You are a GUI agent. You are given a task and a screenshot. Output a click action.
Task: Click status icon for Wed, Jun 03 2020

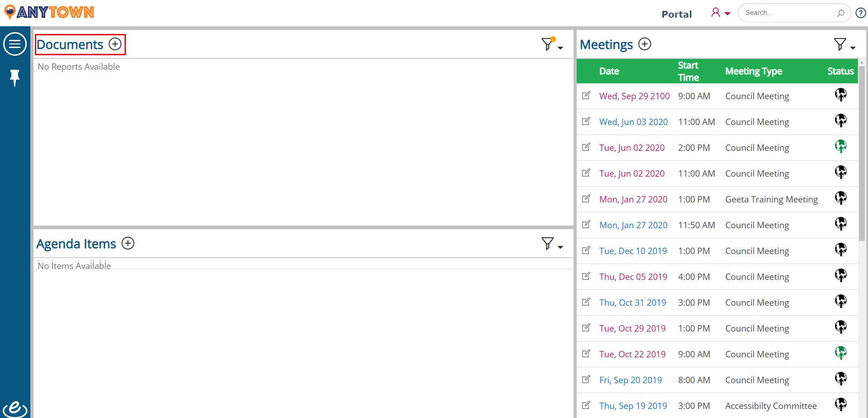841,120
